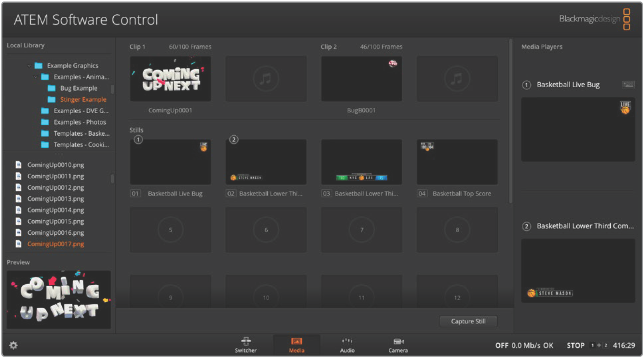Click empty still slot 5
This screenshot has width=644, height=358.
point(170,230)
